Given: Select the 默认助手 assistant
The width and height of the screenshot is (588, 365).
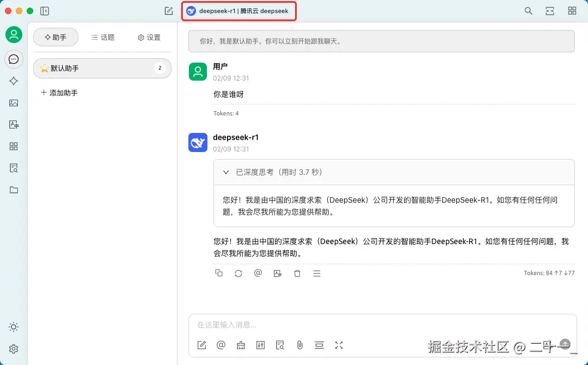Looking at the screenshot, I should coord(102,68).
